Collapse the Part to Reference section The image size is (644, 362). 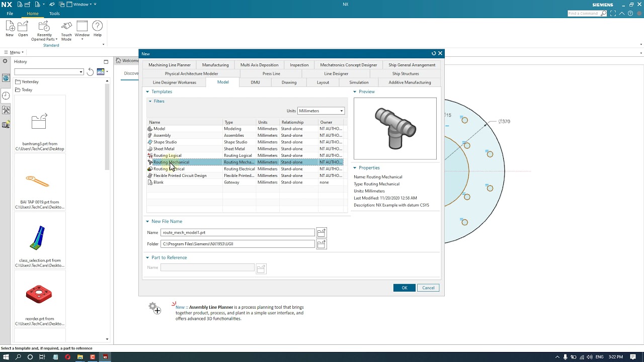pyautogui.click(x=147, y=257)
